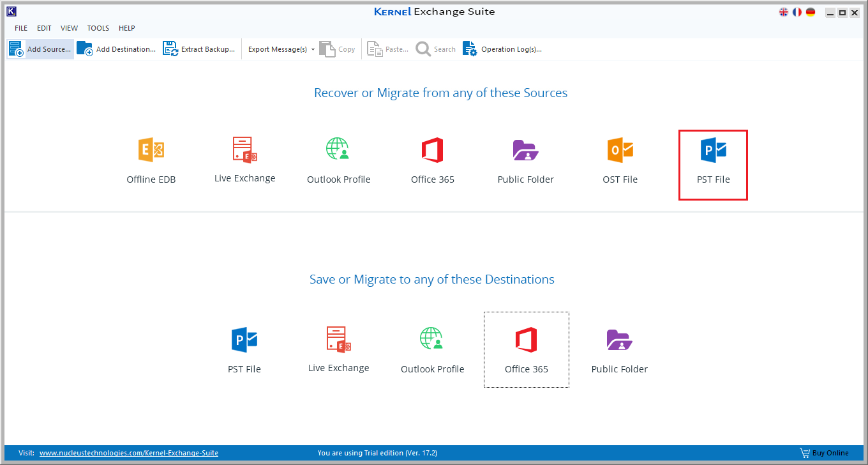Image resolution: width=868 pixels, height=465 pixels.
Task: Select Office 365 source icon
Action: (x=433, y=162)
